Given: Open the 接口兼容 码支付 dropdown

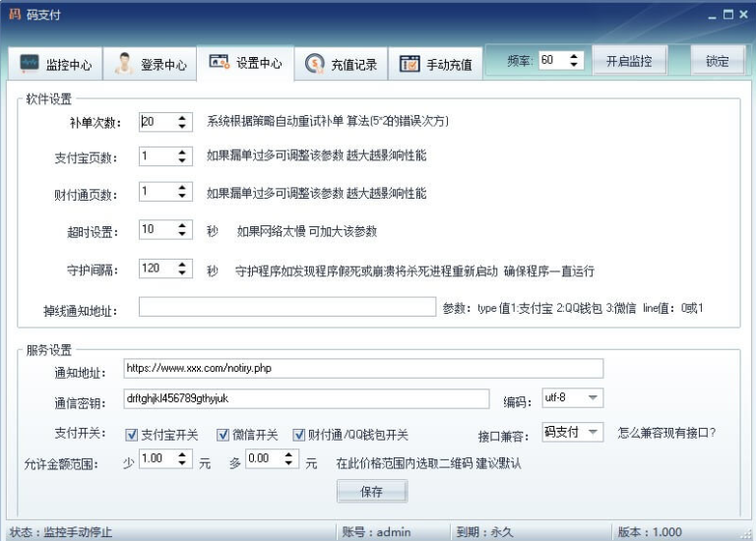Looking at the screenshot, I should (x=594, y=433).
